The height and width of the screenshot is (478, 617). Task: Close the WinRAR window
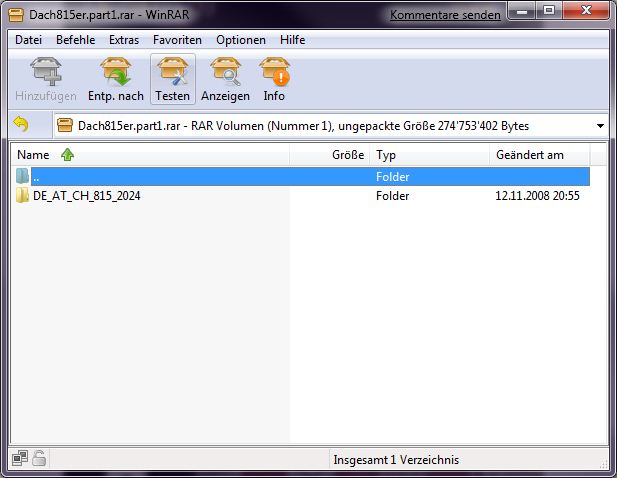click(586, 11)
